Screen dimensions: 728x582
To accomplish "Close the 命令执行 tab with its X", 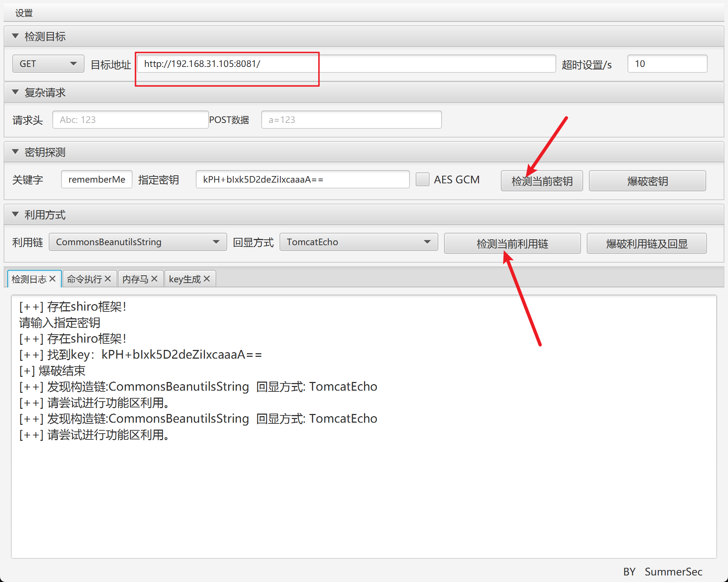I will 108,279.
